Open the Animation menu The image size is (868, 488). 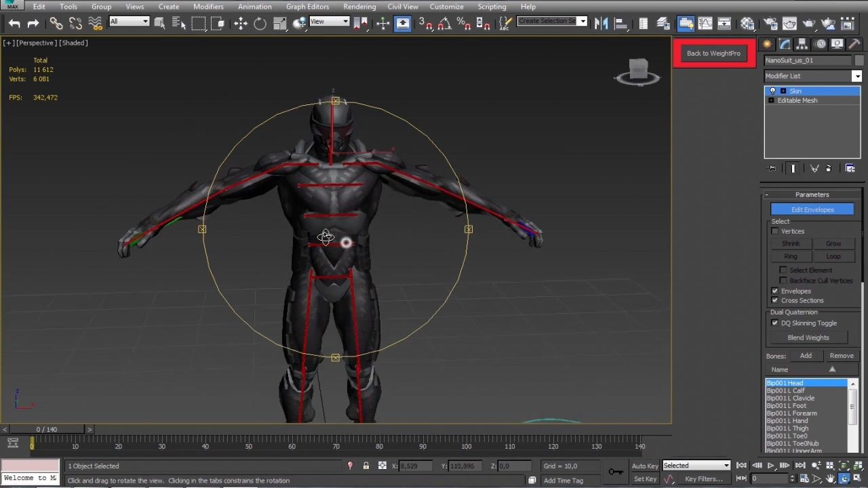[x=255, y=7]
